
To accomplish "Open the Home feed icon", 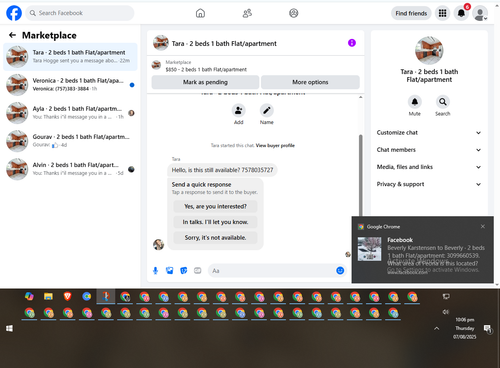I will [x=200, y=13].
